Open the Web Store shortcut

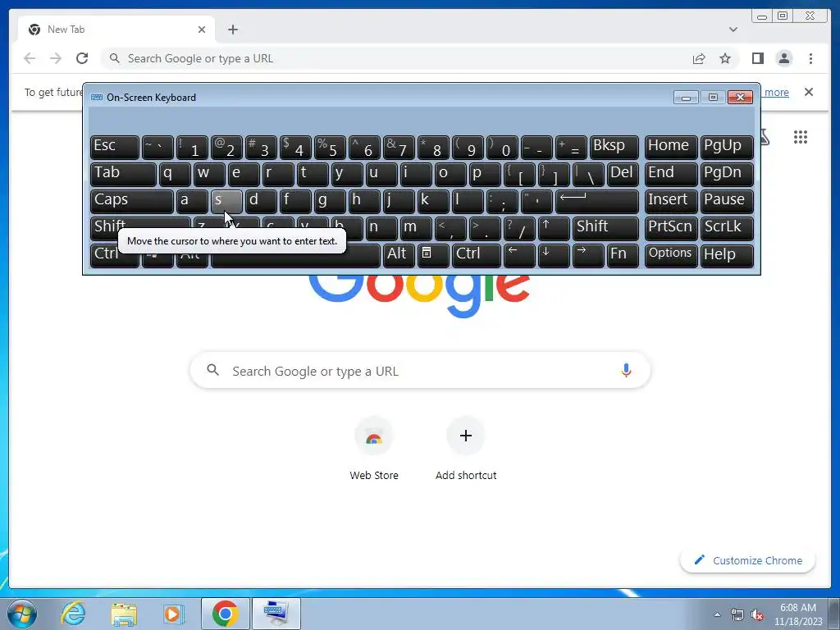click(x=374, y=450)
